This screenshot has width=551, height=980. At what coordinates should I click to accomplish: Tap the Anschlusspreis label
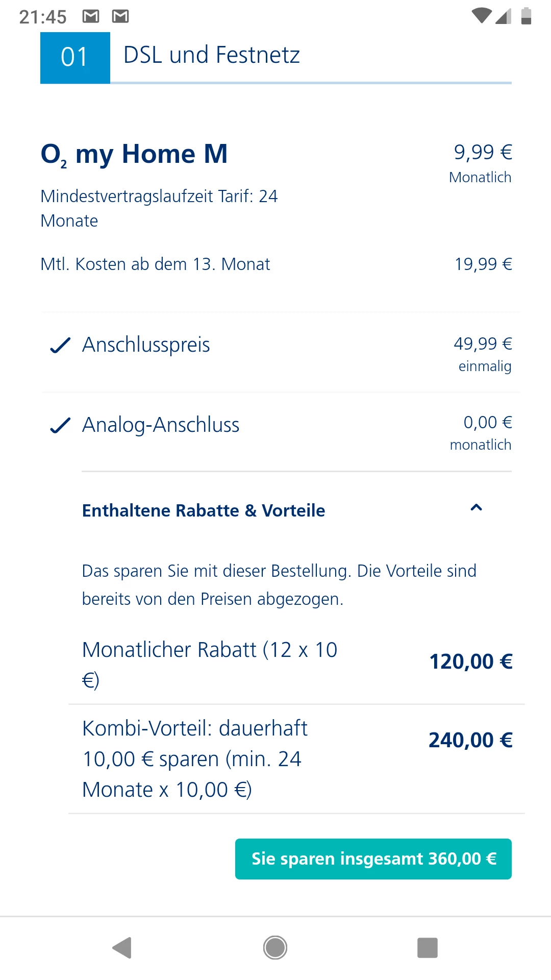146,345
